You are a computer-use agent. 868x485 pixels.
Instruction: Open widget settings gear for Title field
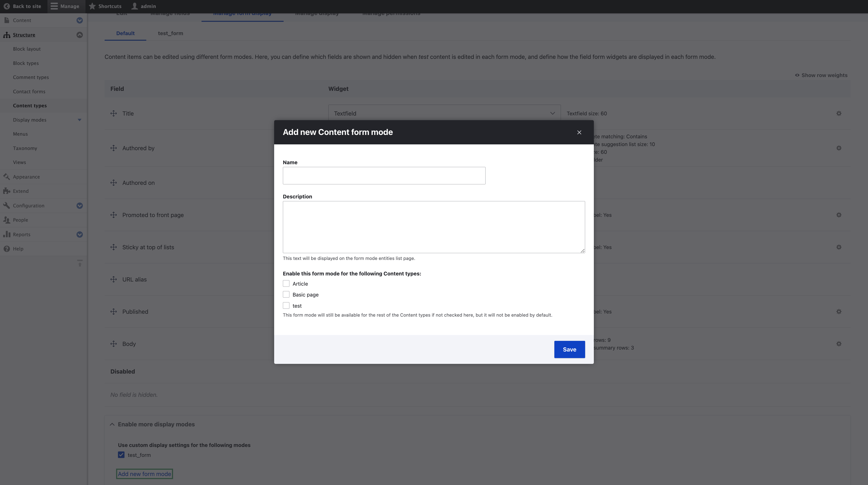[x=839, y=113]
